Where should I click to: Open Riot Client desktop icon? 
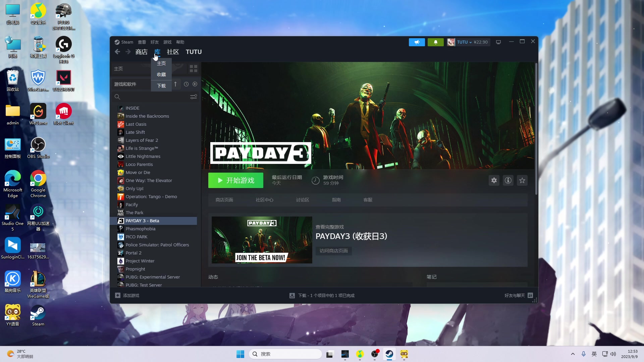[63, 114]
